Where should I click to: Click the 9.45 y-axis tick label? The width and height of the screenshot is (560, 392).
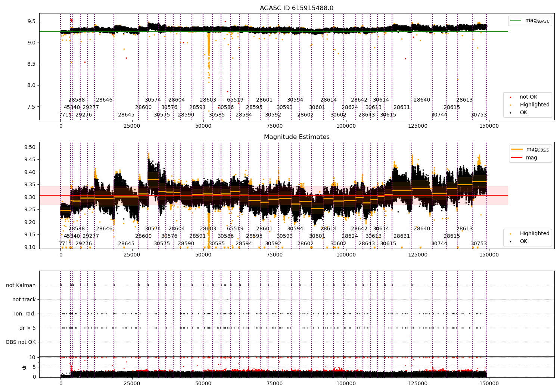(x=29, y=160)
